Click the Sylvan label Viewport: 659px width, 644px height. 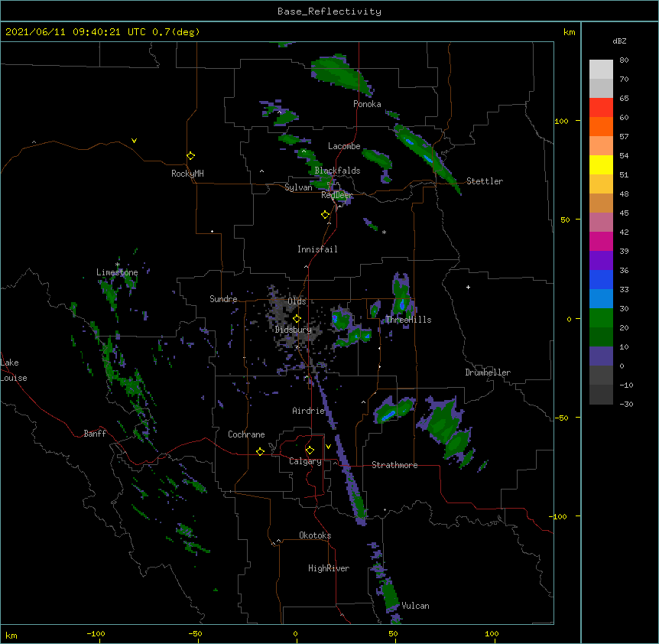coord(298,187)
